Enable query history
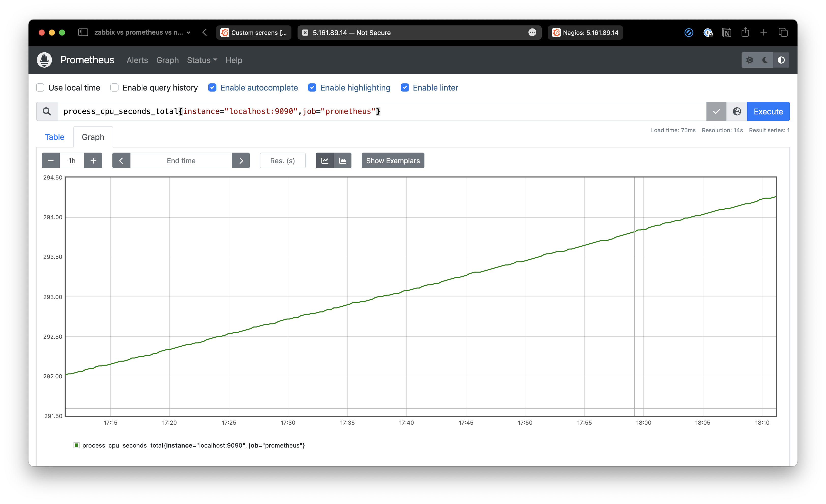The image size is (826, 504). tap(114, 87)
